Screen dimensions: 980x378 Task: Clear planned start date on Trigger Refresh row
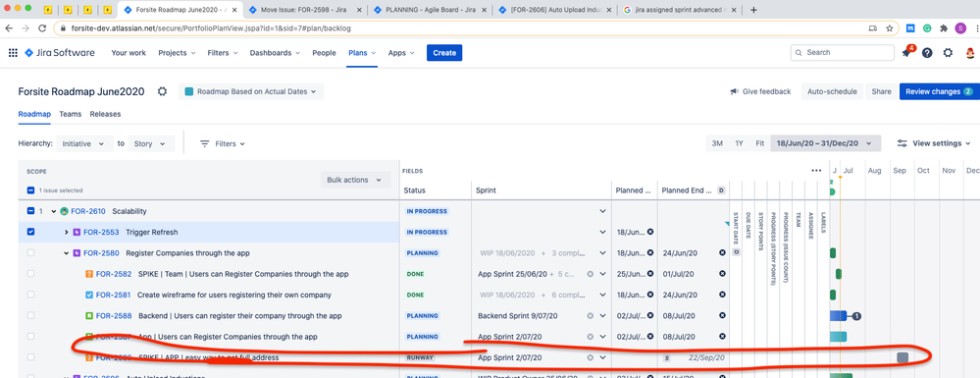tap(650, 232)
